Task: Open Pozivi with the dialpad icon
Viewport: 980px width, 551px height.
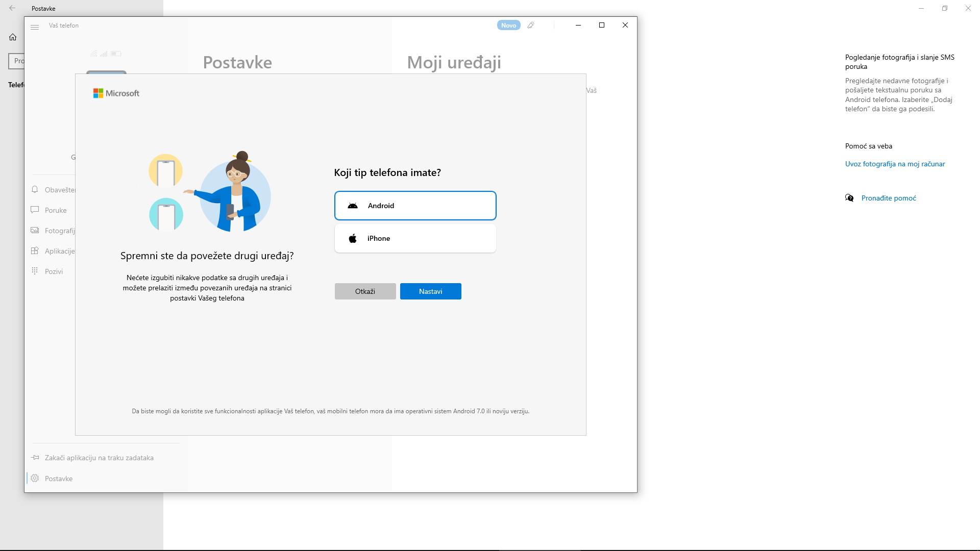Action: 35,271
